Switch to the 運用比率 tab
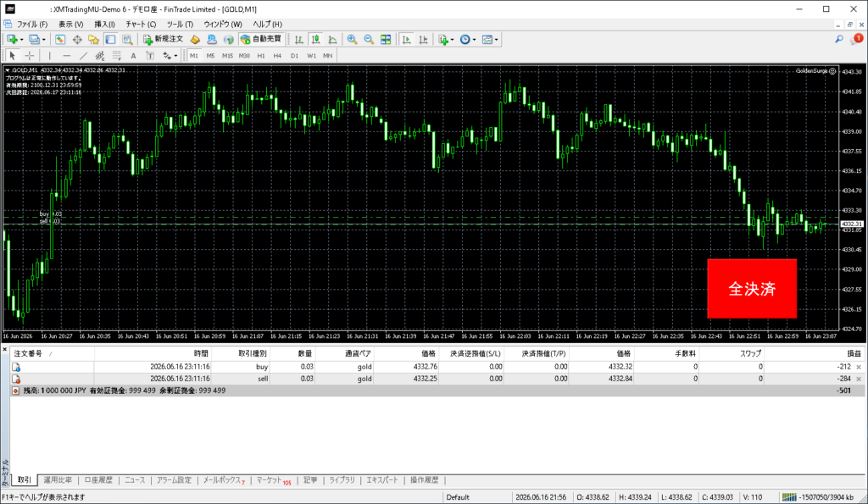 point(58,480)
